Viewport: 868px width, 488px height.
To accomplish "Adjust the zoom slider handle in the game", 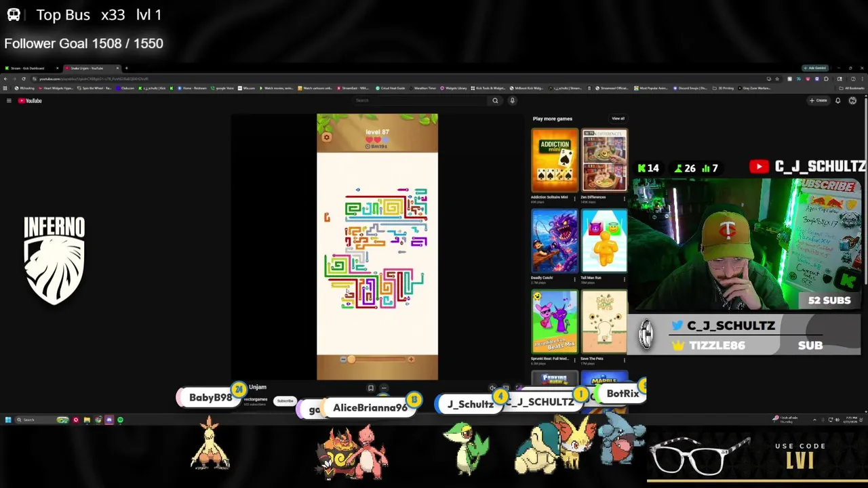I will click(351, 359).
